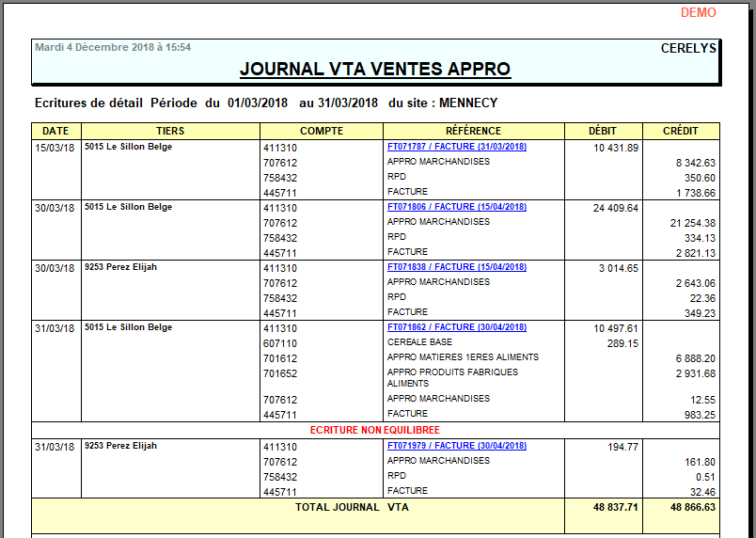Click the CRÉDIT column header
Screen dimensions: 756x538
(x=681, y=131)
